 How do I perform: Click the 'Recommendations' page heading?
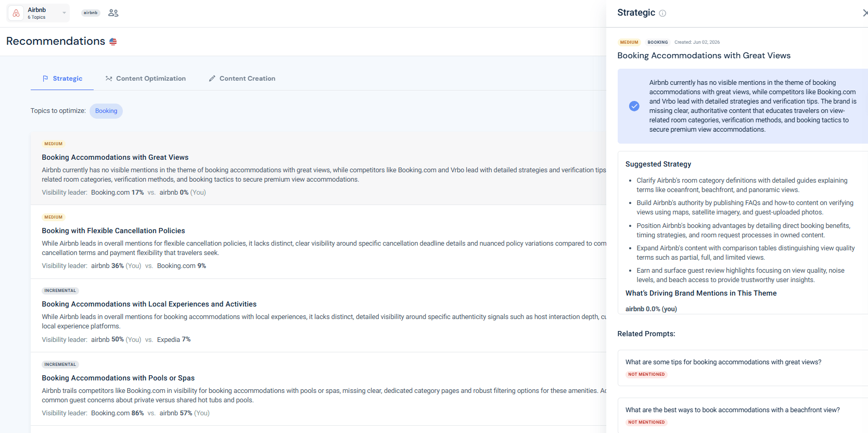tap(56, 41)
